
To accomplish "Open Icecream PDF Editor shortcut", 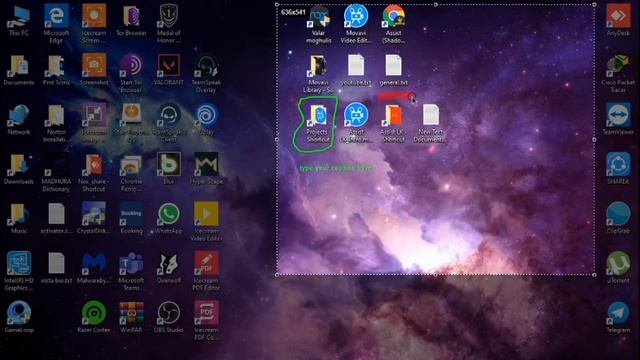I will click(x=206, y=271).
